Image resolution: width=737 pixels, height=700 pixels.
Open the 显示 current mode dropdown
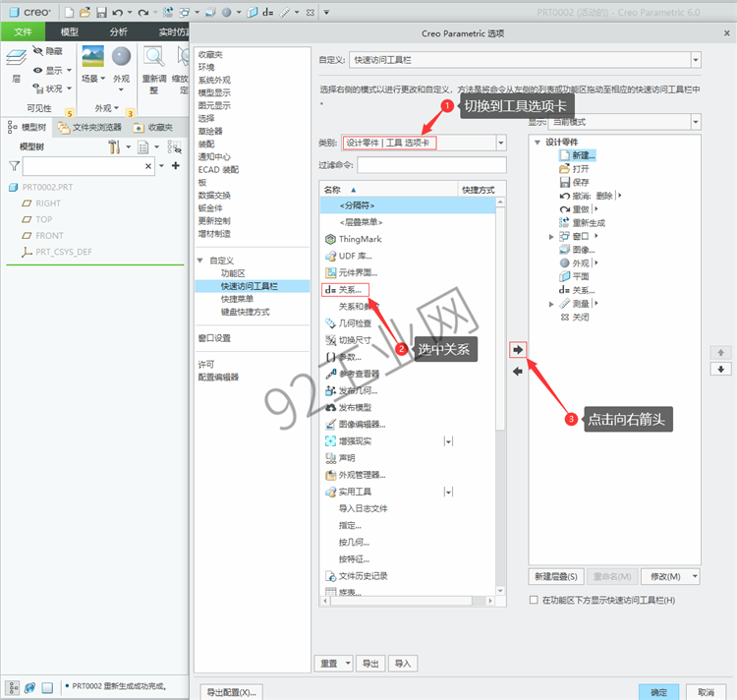pos(696,122)
